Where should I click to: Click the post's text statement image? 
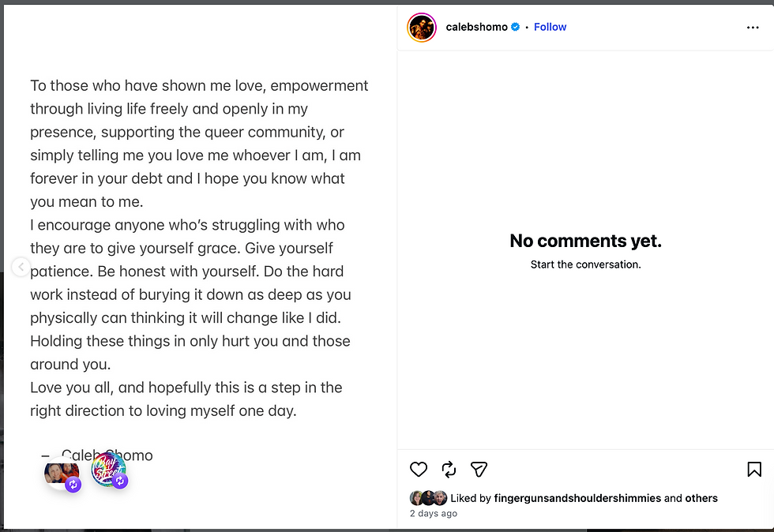(x=200, y=267)
